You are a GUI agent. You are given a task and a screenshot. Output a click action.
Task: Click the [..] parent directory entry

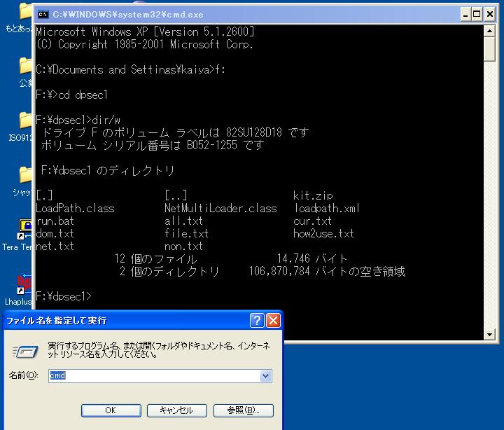pos(176,195)
